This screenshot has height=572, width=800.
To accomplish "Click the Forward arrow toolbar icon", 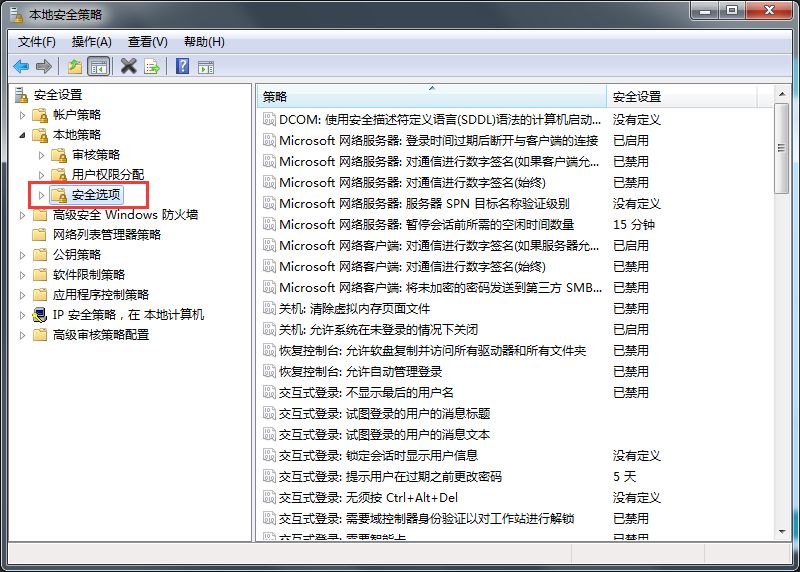I will pos(44,66).
